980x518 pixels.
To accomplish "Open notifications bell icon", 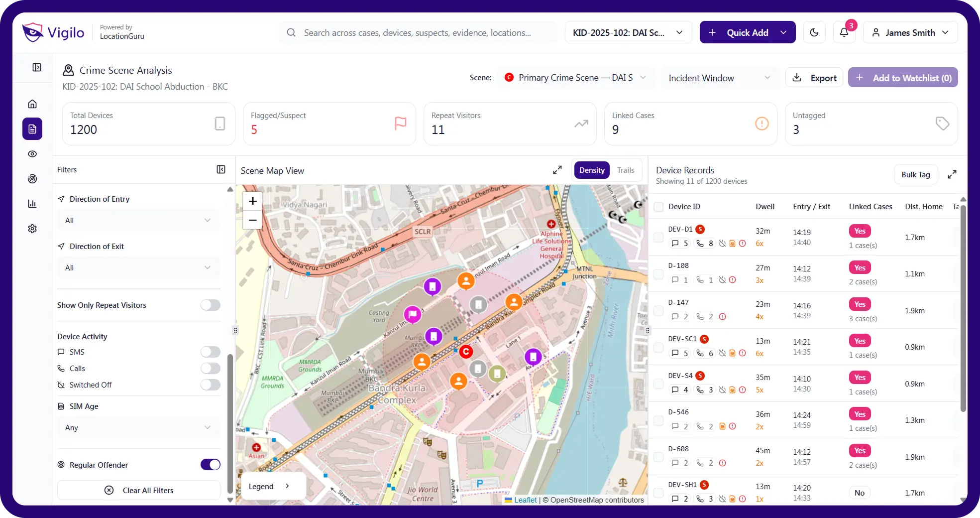I will (844, 32).
